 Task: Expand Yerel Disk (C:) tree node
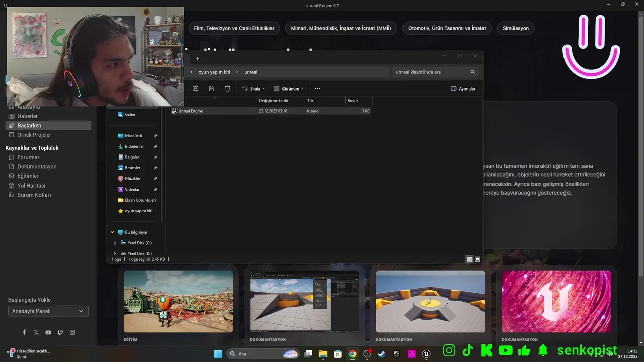pyautogui.click(x=115, y=243)
